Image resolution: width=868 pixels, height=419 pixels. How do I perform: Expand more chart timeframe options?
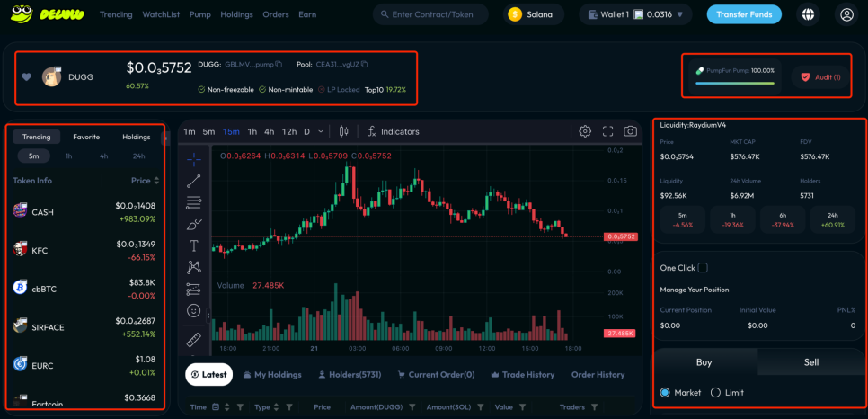[321, 131]
